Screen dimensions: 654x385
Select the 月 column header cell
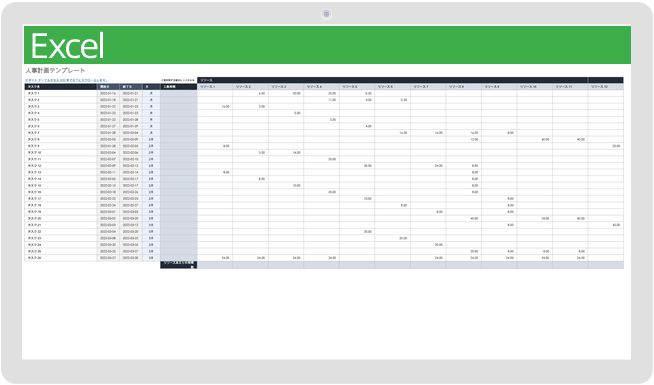pos(151,87)
